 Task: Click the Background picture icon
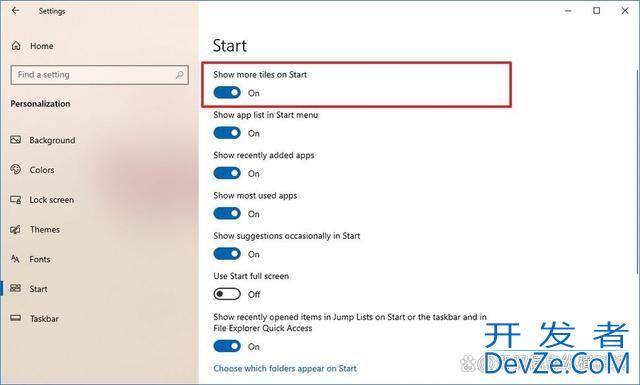click(x=16, y=140)
